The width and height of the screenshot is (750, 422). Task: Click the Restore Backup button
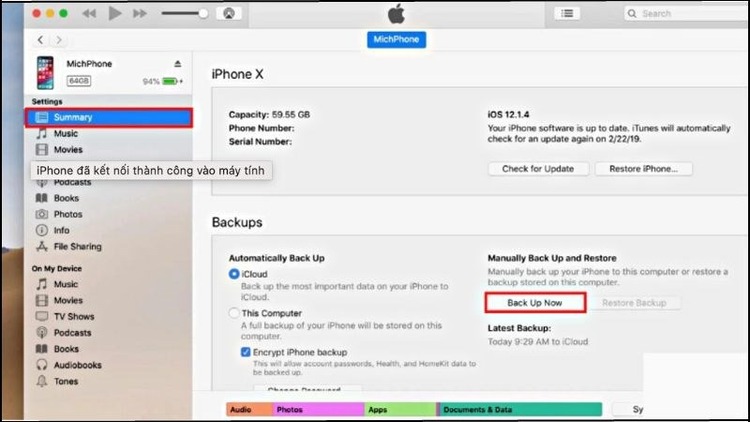click(634, 303)
